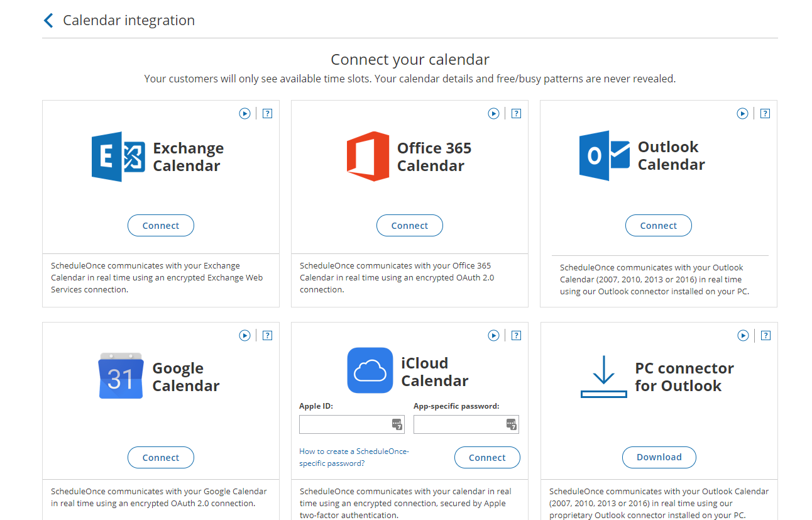Connect the Google Calendar

(x=161, y=458)
